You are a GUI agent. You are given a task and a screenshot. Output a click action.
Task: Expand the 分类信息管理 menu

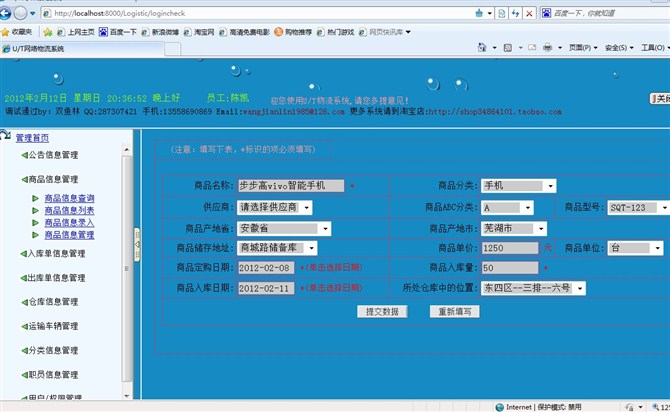pyautogui.click(x=50, y=350)
